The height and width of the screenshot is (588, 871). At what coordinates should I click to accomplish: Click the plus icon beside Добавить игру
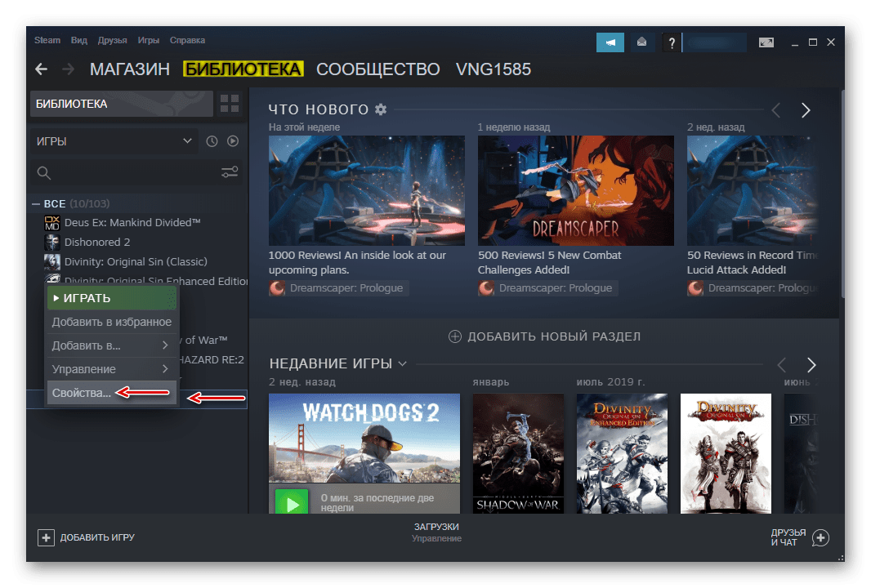click(46, 537)
